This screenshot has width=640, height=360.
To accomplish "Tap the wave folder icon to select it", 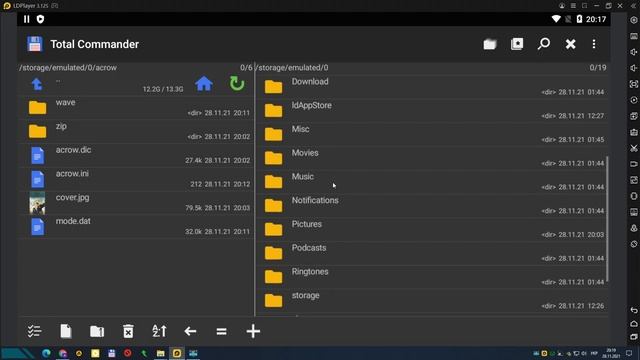I will tap(37, 108).
